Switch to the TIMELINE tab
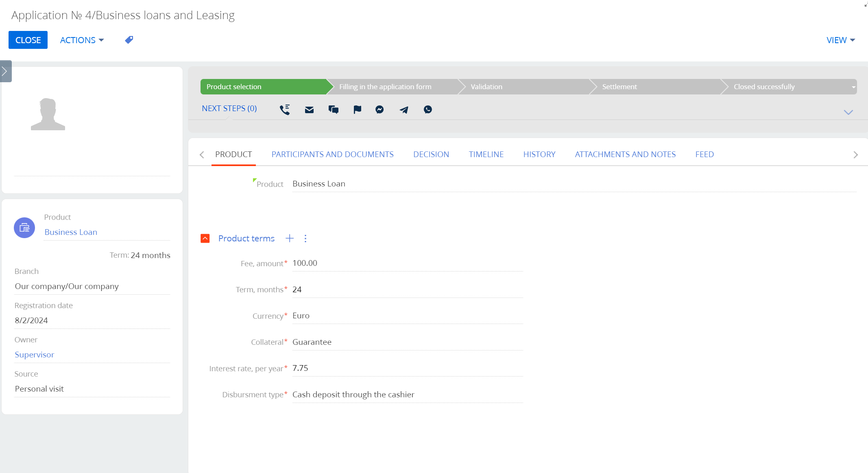 tap(486, 154)
